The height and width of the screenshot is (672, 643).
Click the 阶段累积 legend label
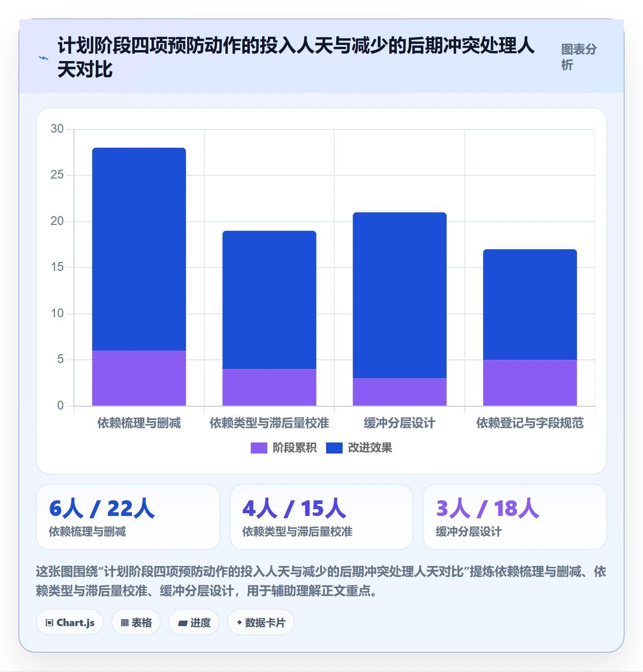[294, 448]
